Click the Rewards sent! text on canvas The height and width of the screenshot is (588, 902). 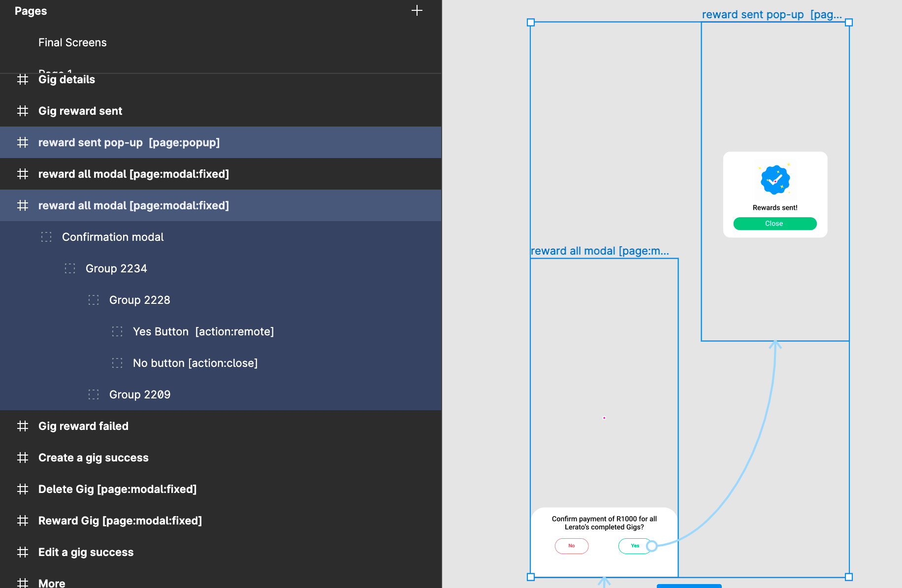pyautogui.click(x=775, y=208)
